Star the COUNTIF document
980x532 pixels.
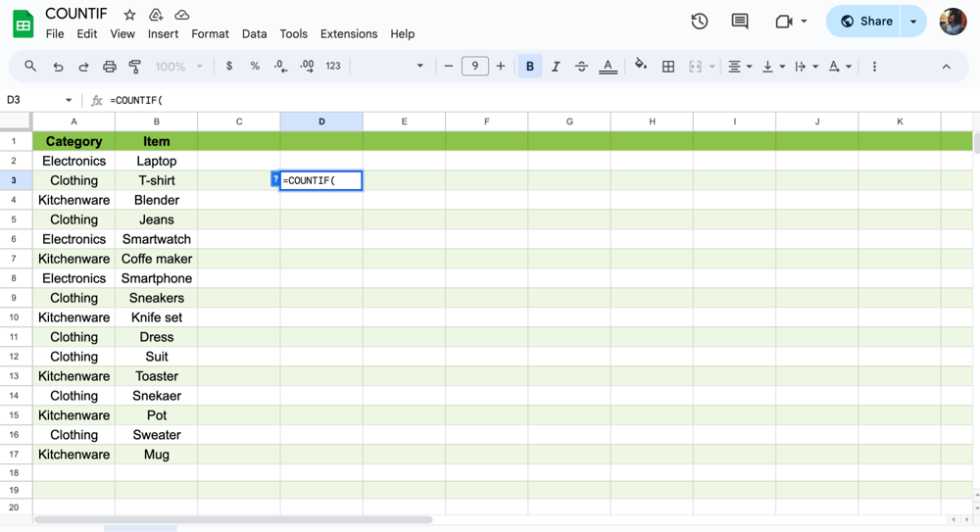pyautogui.click(x=129, y=15)
